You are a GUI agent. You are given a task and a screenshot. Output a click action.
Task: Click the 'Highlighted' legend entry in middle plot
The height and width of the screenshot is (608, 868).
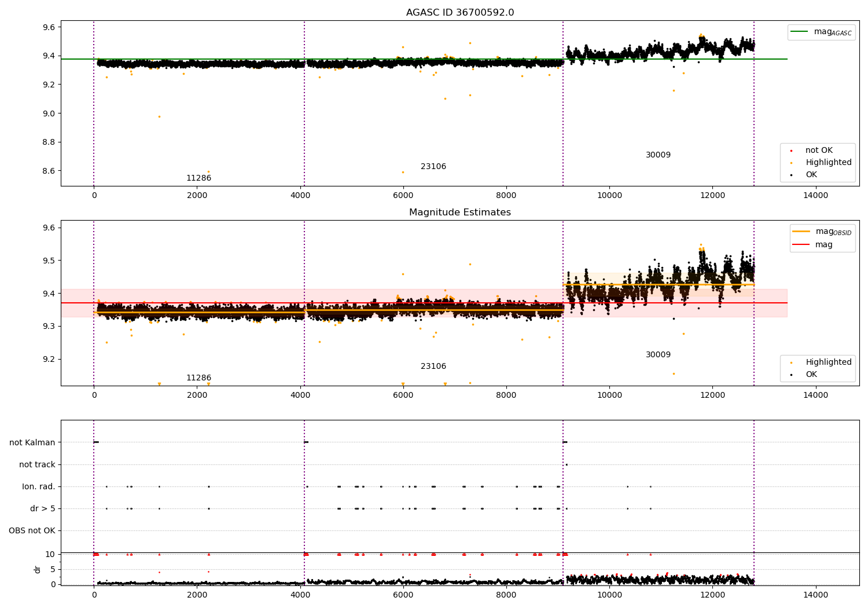[828, 362]
